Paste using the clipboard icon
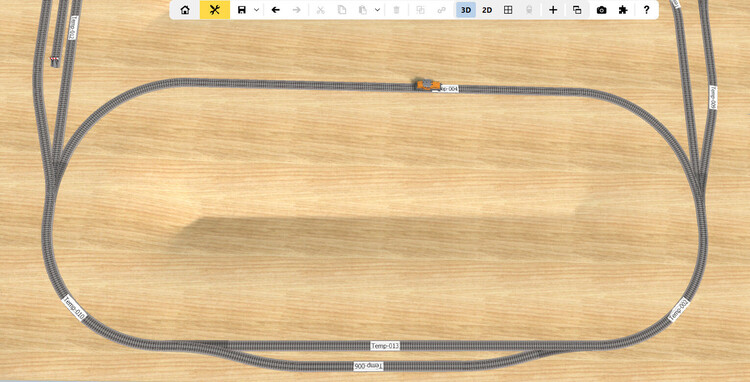Image resolution: width=750 pixels, height=382 pixels. pos(363,10)
